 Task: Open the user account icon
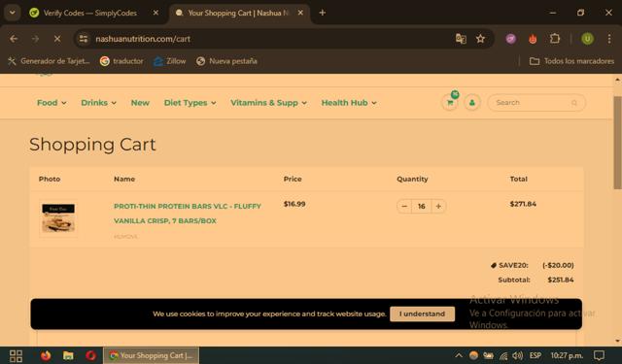[471, 103]
